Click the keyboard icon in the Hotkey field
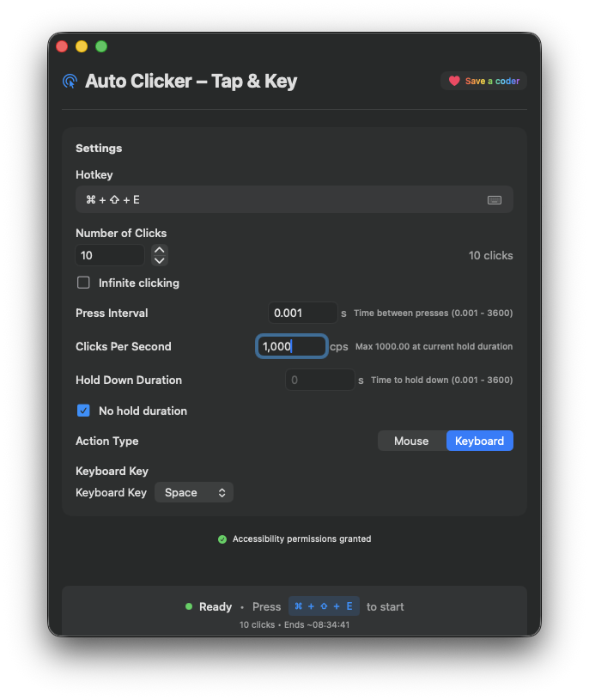The width and height of the screenshot is (589, 700). (x=495, y=199)
